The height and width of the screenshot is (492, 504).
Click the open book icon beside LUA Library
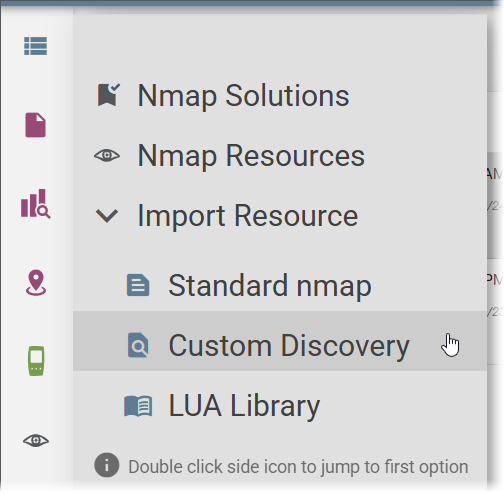tap(138, 406)
